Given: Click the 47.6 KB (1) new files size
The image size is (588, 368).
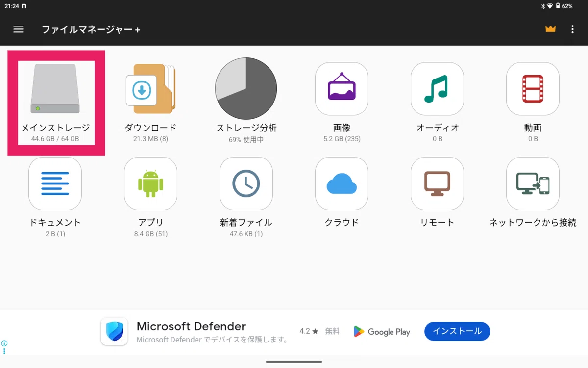Looking at the screenshot, I should tap(246, 234).
